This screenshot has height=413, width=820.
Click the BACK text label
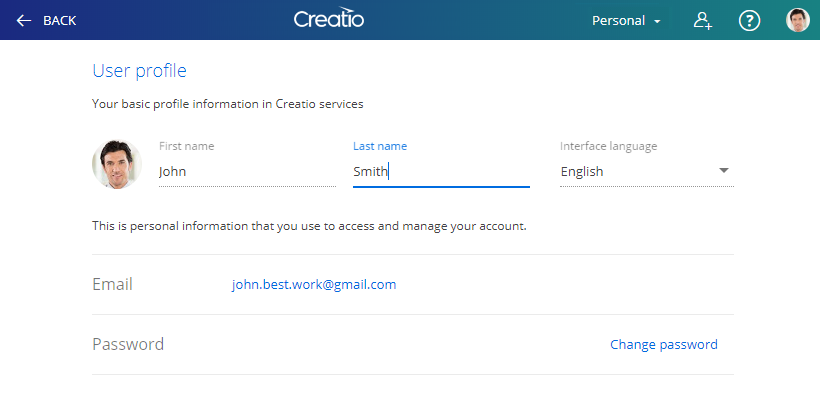[x=60, y=20]
